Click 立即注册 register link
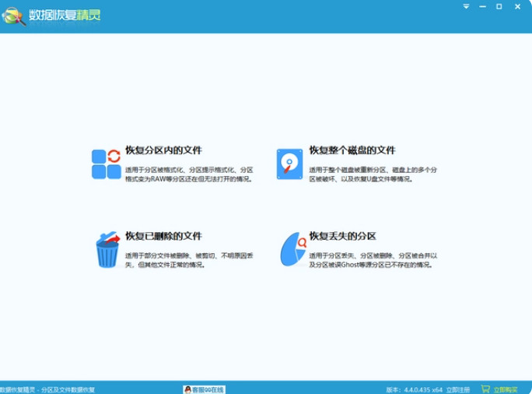This screenshot has height=394, width=532. pyautogui.click(x=459, y=389)
